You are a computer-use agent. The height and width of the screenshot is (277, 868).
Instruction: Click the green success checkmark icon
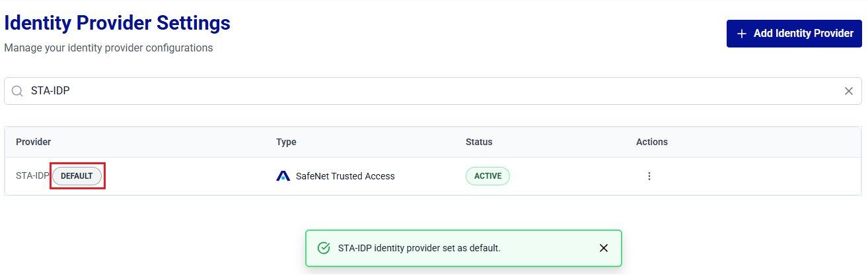pyautogui.click(x=324, y=248)
